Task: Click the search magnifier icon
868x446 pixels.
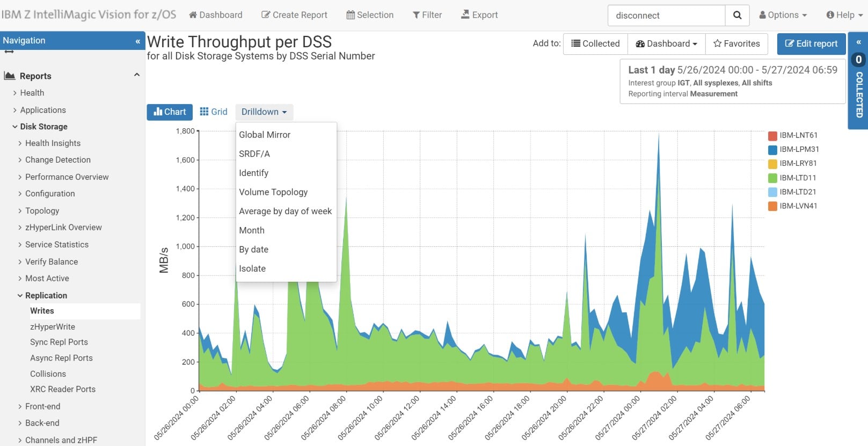Action: point(738,16)
